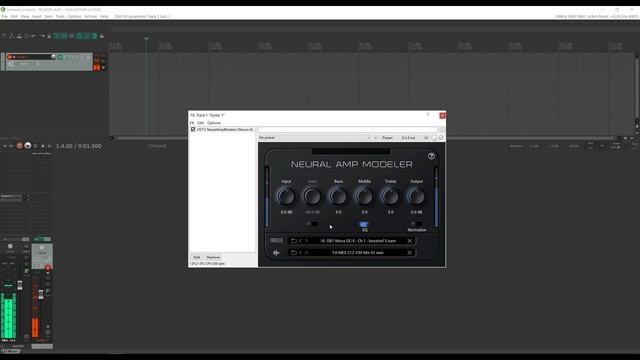The image size is (640, 360).
Task: Click the play button in the transport bar
Action: (x=28, y=146)
